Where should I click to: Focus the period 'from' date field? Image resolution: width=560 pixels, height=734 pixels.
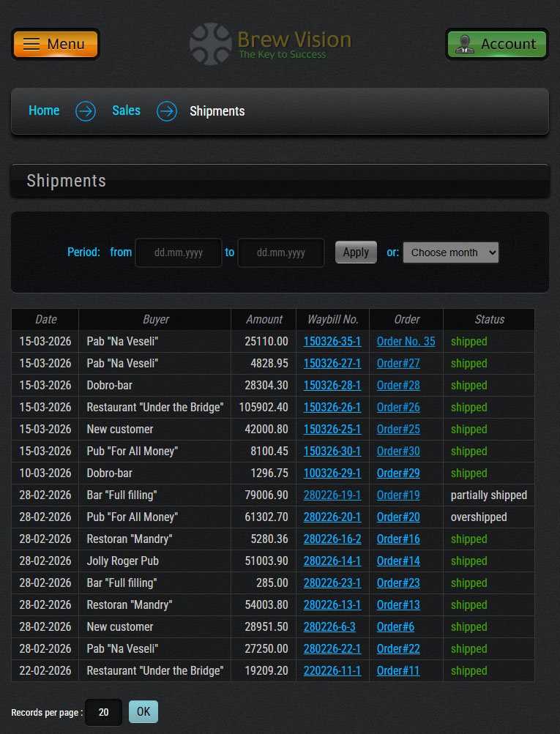coord(179,252)
